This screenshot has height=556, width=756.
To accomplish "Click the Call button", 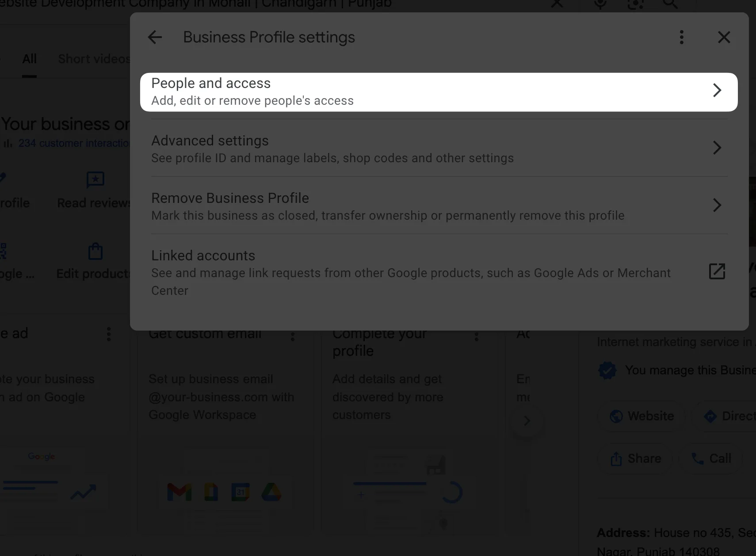I will click(711, 459).
